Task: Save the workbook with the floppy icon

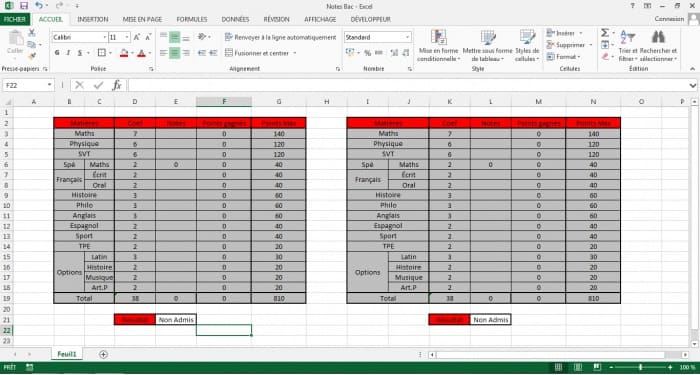Action: point(24,6)
